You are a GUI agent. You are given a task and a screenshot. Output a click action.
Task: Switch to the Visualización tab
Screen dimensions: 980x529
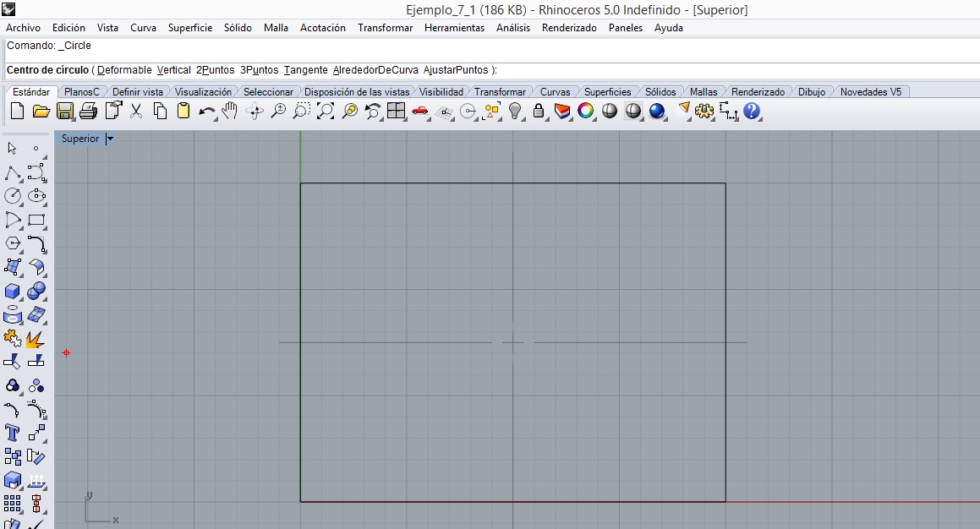pos(203,92)
